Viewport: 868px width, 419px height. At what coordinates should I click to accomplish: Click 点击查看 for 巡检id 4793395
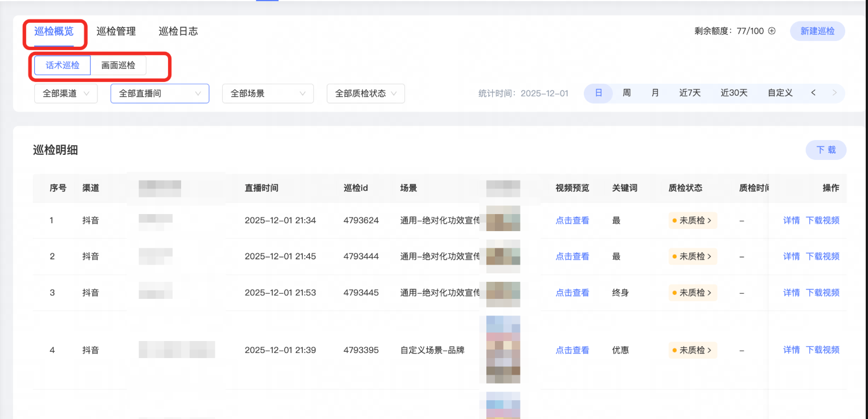[572, 350]
